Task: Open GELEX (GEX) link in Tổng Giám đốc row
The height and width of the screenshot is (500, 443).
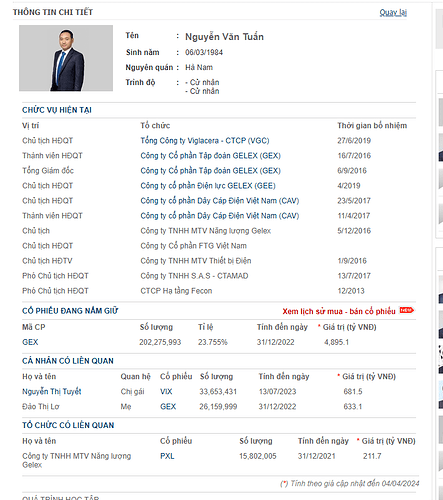Action: coord(210,171)
